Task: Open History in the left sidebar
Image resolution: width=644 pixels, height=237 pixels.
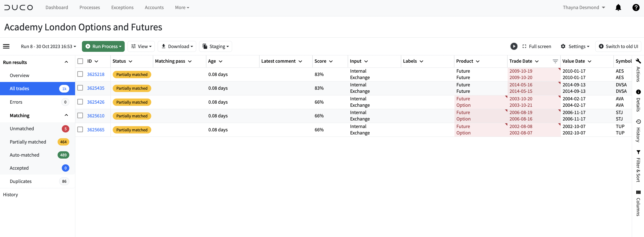Action: pos(10,194)
